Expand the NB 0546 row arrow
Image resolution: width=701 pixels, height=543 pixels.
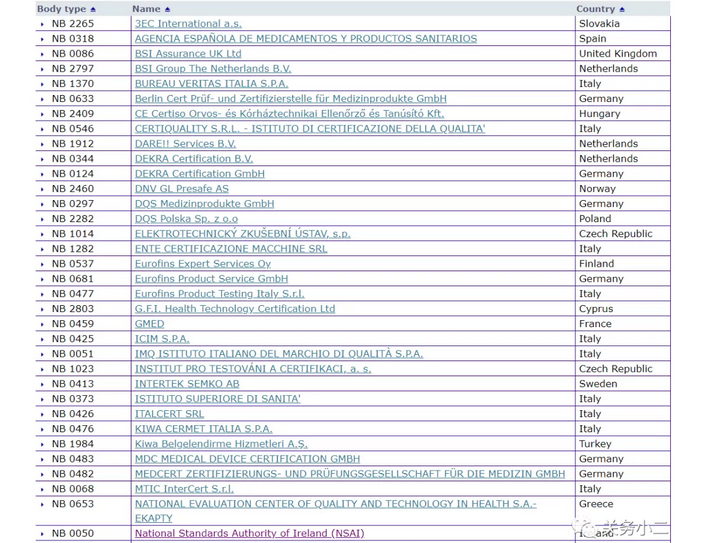point(42,129)
